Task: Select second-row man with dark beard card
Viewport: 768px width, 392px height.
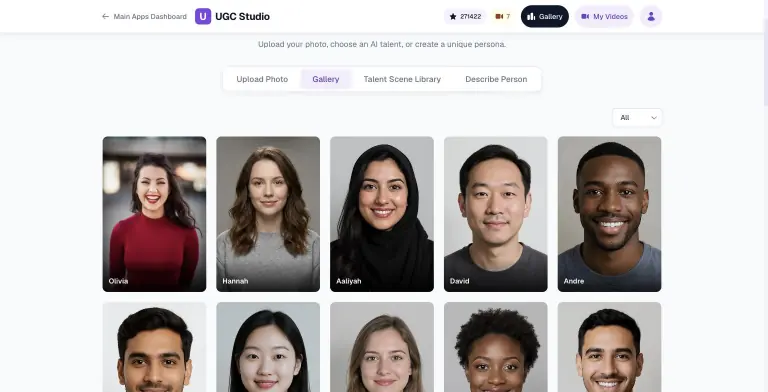Action: pyautogui.click(x=154, y=347)
